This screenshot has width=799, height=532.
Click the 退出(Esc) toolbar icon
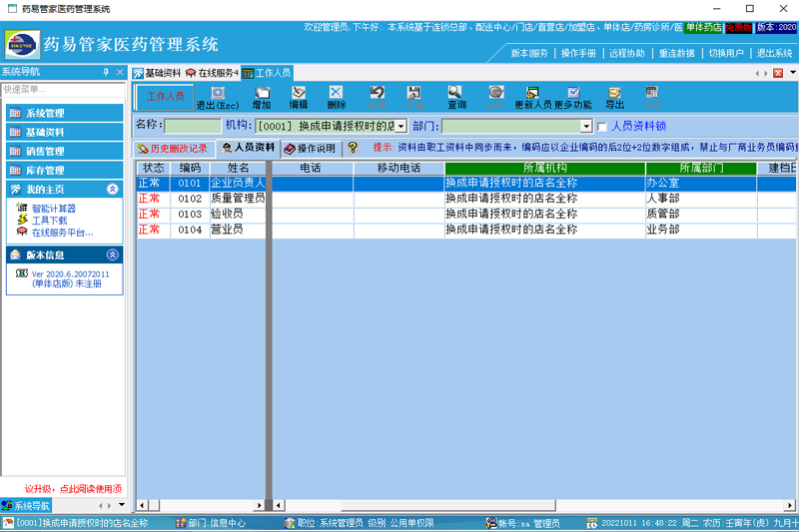click(x=218, y=93)
